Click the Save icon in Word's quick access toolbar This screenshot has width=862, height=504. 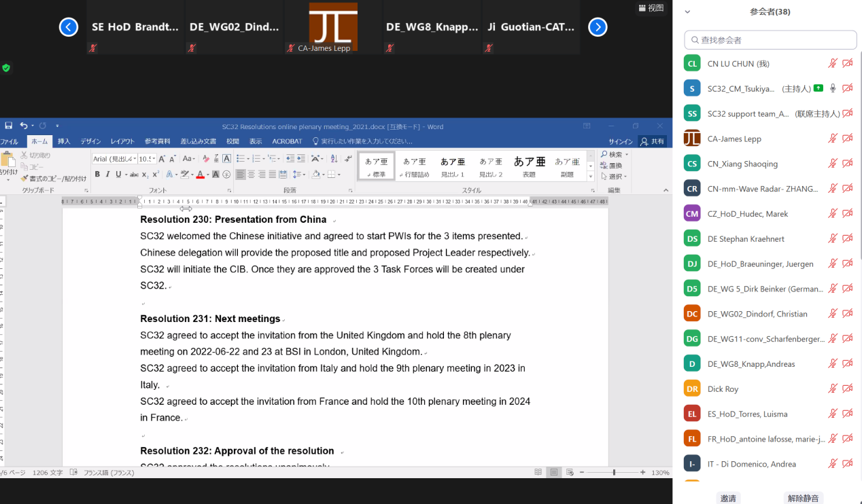pos(9,126)
